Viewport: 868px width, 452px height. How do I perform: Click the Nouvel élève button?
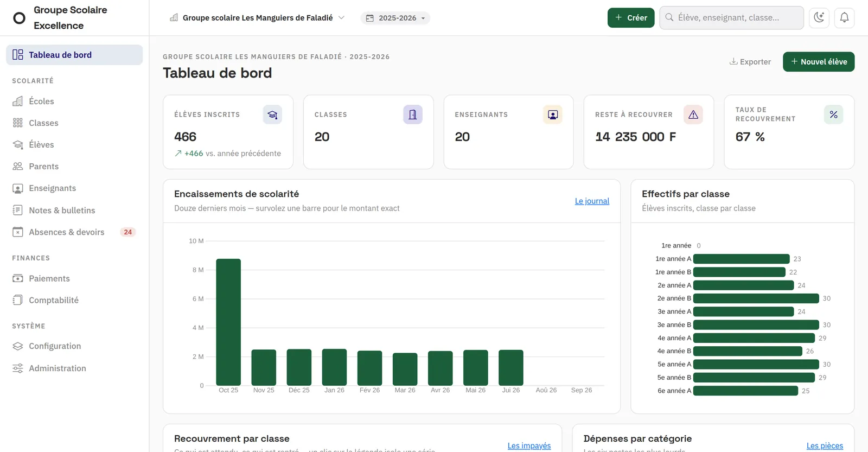click(x=819, y=62)
